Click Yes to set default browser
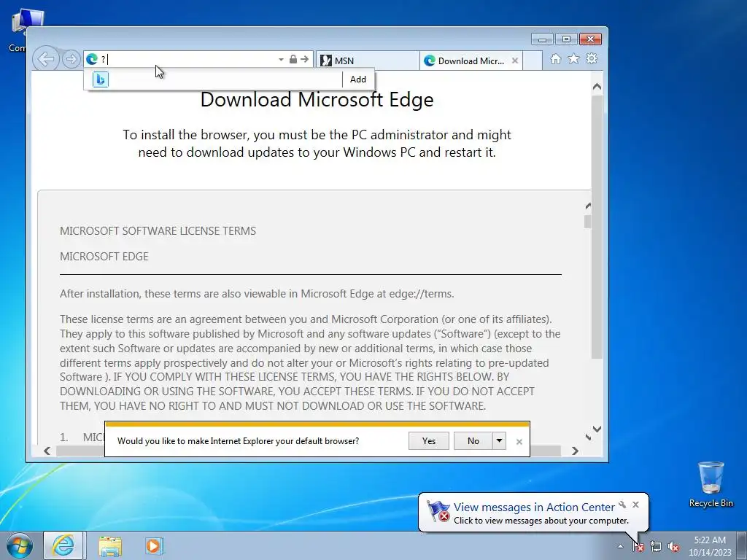Screen dimensions: 747x560 point(429,441)
